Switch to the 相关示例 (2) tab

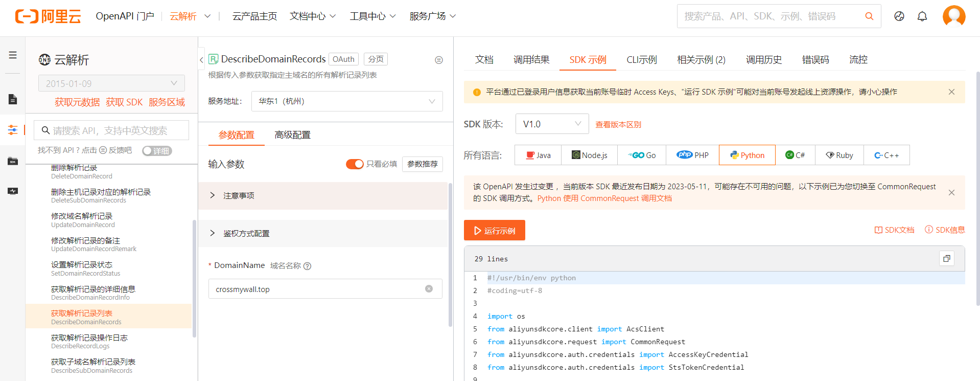[701, 60]
